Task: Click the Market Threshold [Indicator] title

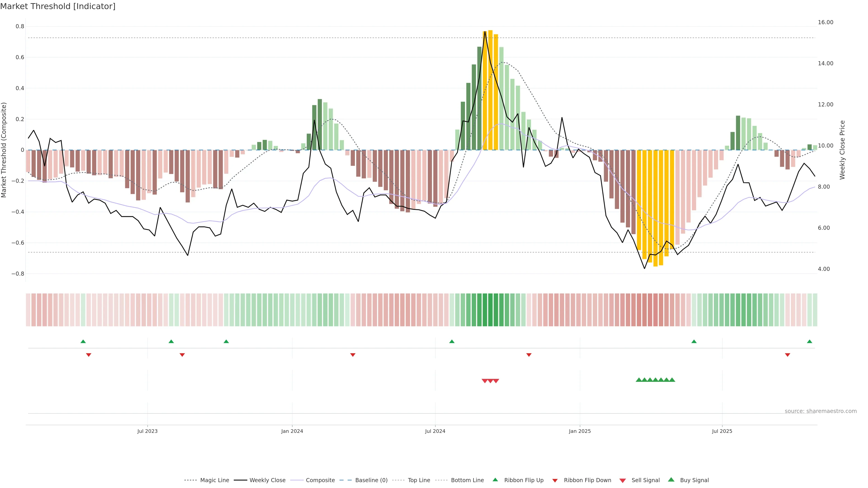Action: [x=58, y=6]
